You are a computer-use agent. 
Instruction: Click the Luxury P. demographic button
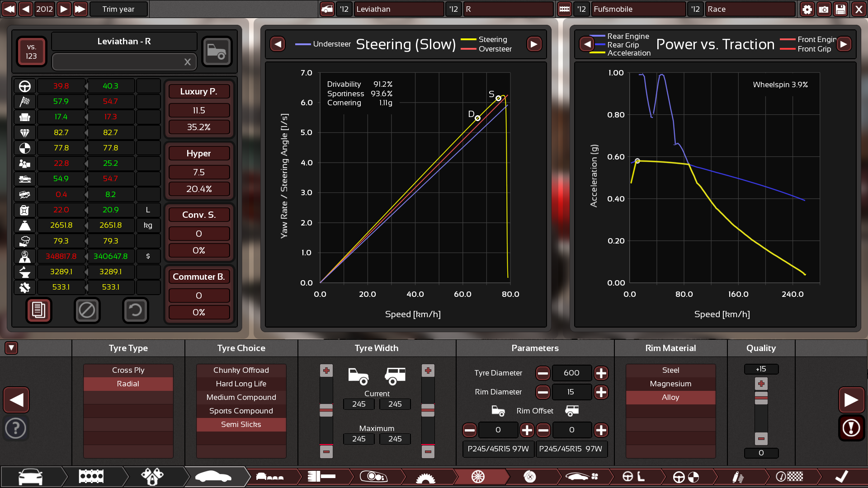pyautogui.click(x=198, y=91)
